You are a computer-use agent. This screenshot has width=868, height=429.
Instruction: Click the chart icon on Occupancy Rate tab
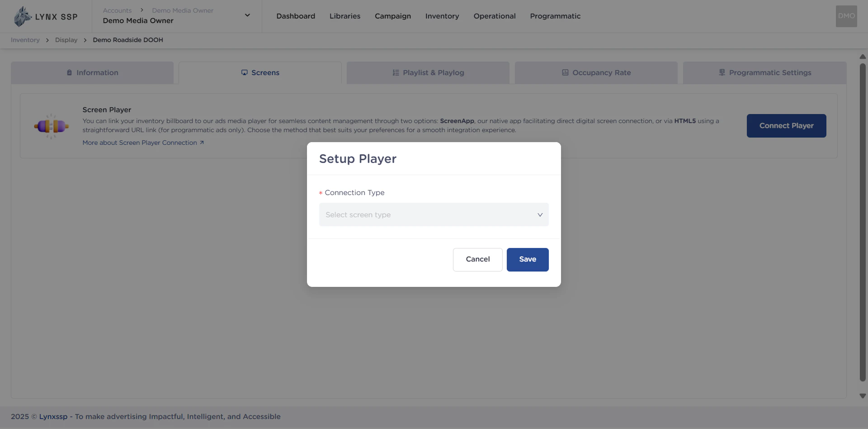[x=565, y=72]
